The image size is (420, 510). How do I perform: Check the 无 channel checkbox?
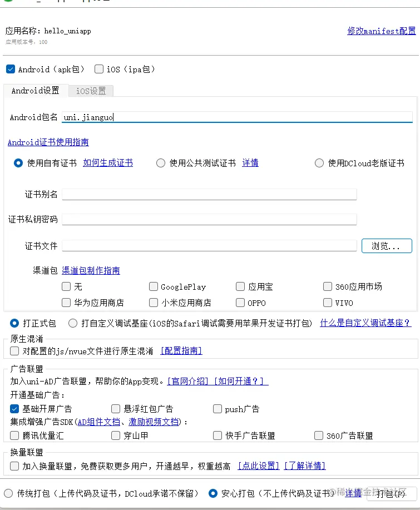tap(66, 286)
